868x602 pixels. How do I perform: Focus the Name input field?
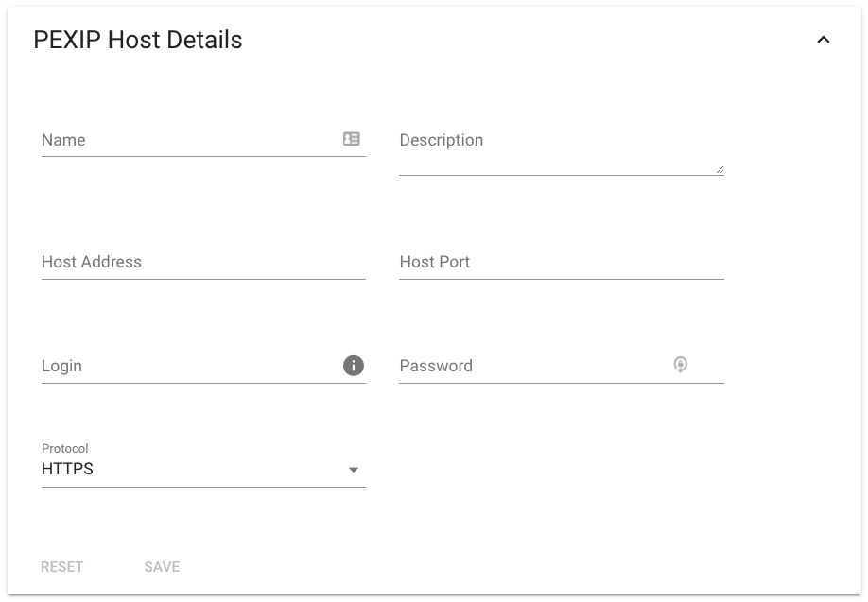(x=191, y=140)
